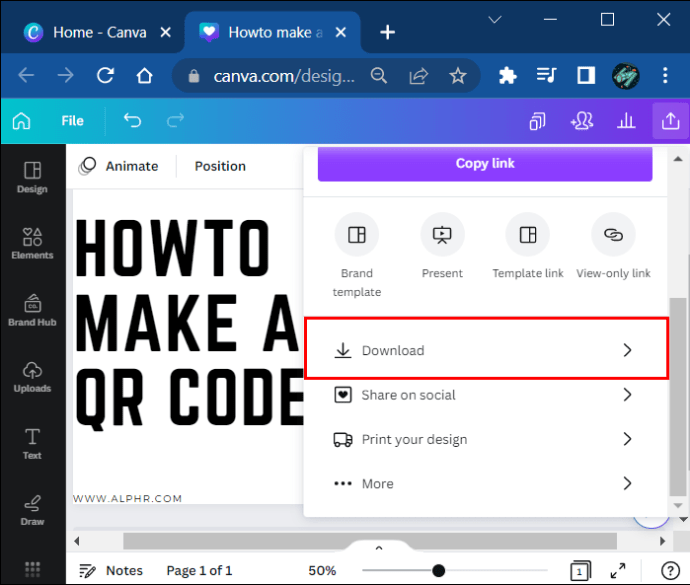
Task: Expand the More options row
Action: pos(483,484)
